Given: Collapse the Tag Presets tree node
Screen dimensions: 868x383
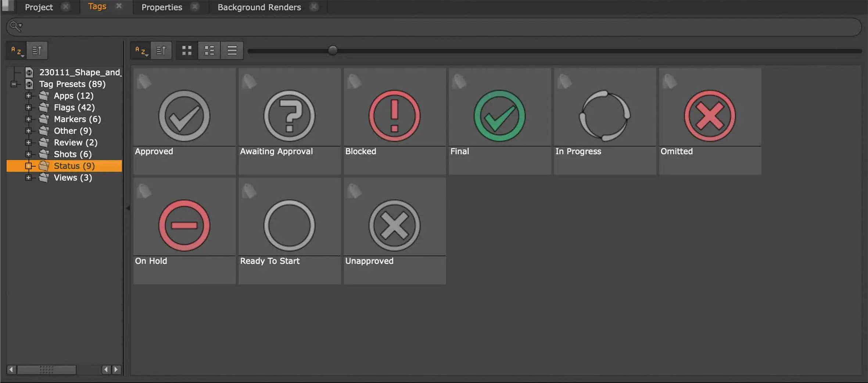Looking at the screenshot, I should click(x=14, y=84).
